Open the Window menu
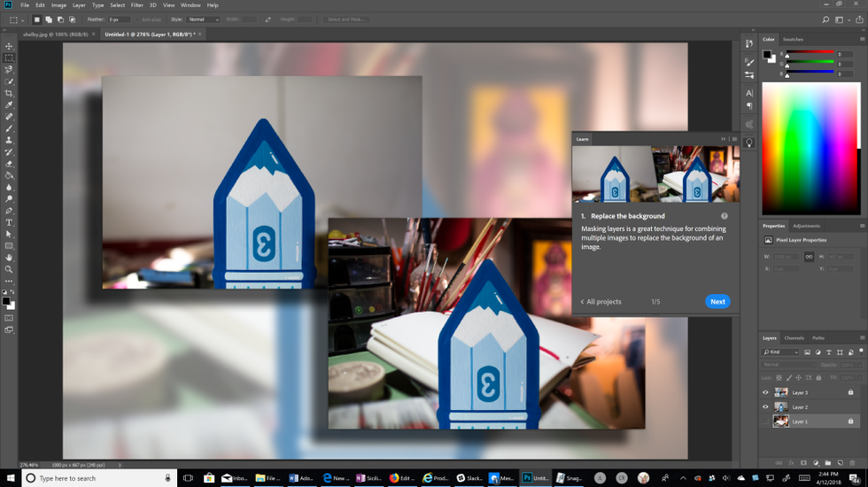 coord(190,5)
